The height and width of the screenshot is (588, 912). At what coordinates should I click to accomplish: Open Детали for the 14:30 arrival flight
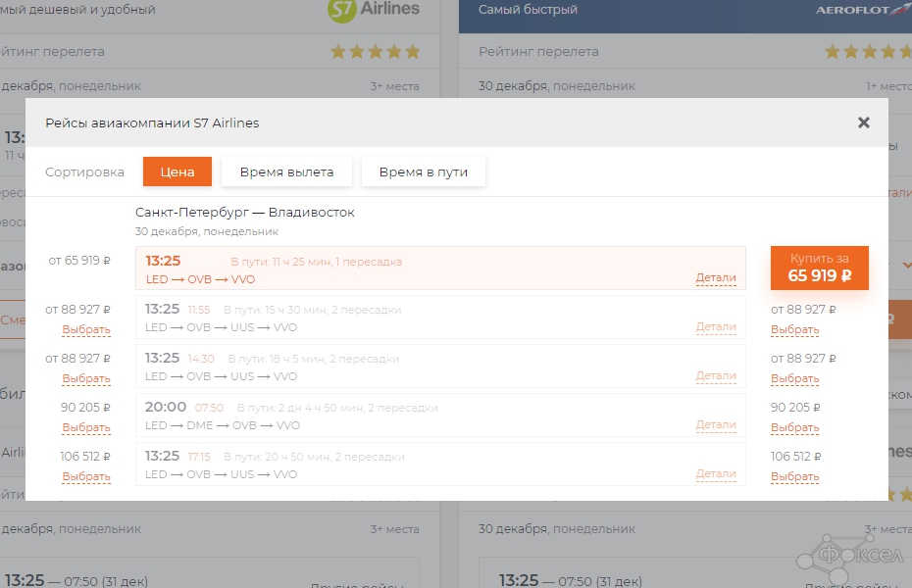click(x=716, y=375)
